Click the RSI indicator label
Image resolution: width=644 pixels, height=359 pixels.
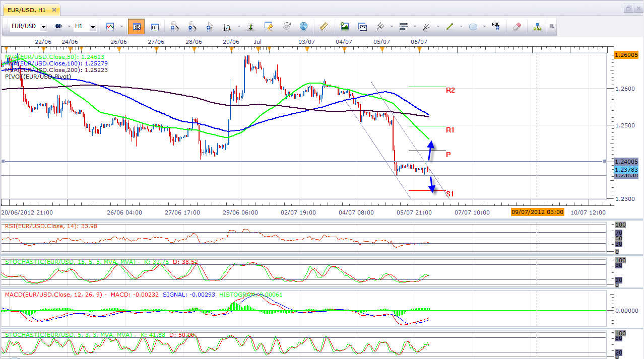(51, 226)
